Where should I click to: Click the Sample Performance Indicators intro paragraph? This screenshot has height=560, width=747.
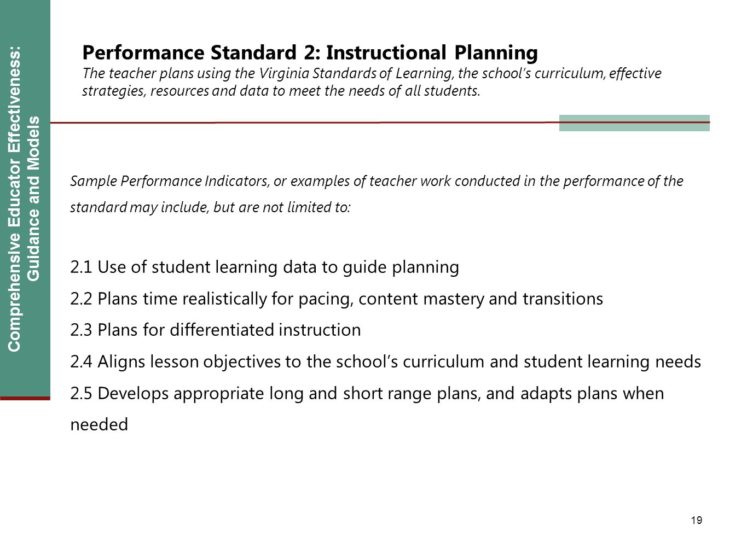tap(377, 194)
